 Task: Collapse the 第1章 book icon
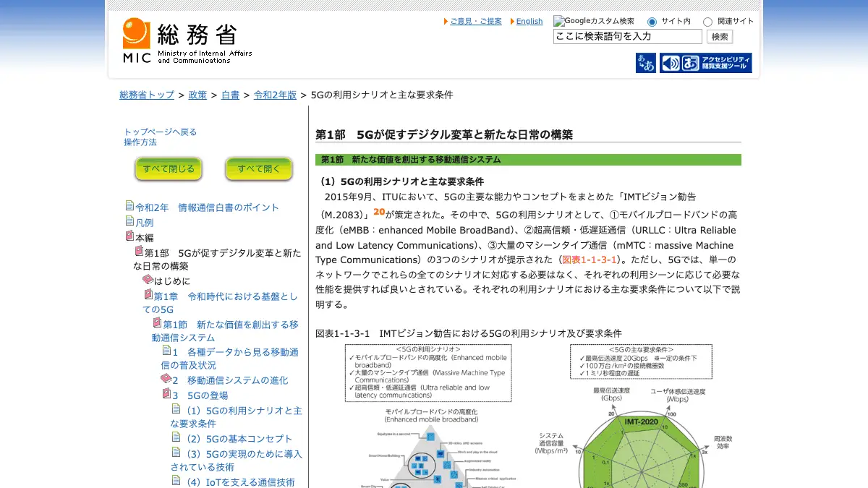[x=148, y=295]
